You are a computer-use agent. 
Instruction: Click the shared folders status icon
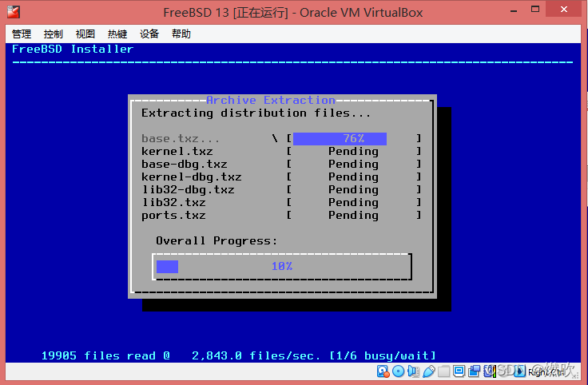coord(444,371)
